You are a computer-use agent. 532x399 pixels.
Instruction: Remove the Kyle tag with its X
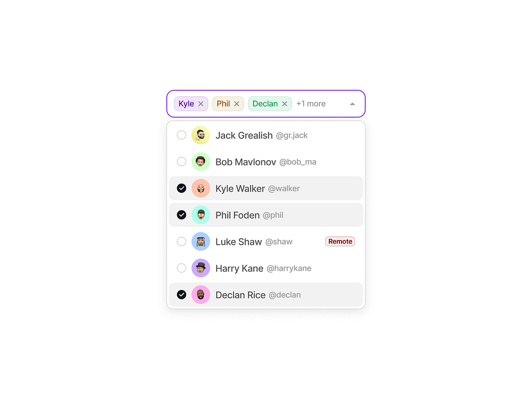click(201, 104)
